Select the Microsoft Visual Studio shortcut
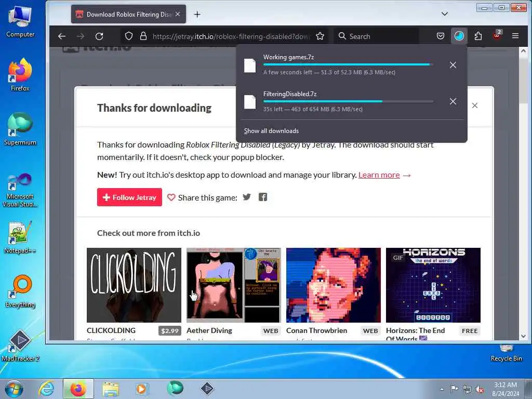This screenshot has width=532, height=399. (20, 190)
